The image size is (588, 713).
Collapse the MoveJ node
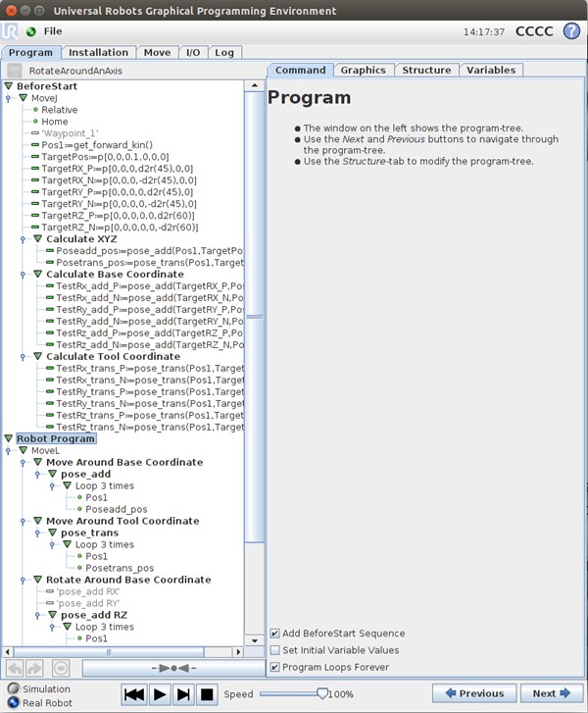[23, 98]
